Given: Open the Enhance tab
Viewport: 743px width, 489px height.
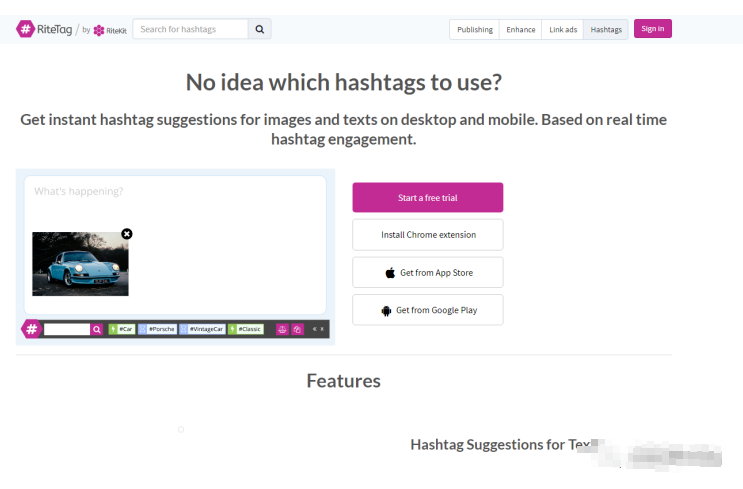Looking at the screenshot, I should 520,29.
